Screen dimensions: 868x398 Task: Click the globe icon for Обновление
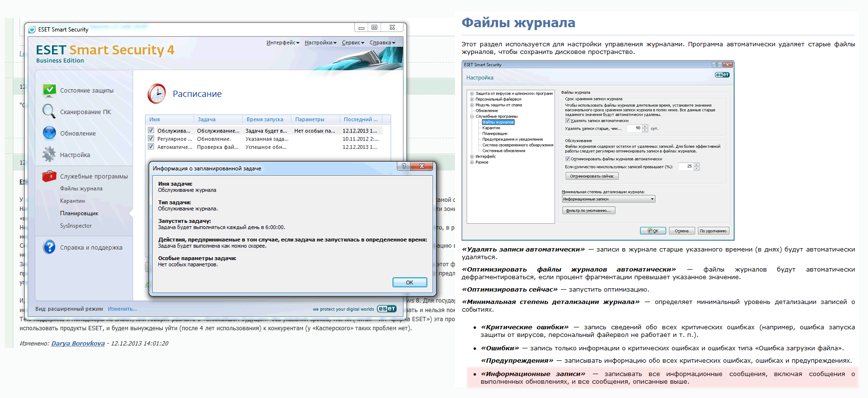click(49, 133)
